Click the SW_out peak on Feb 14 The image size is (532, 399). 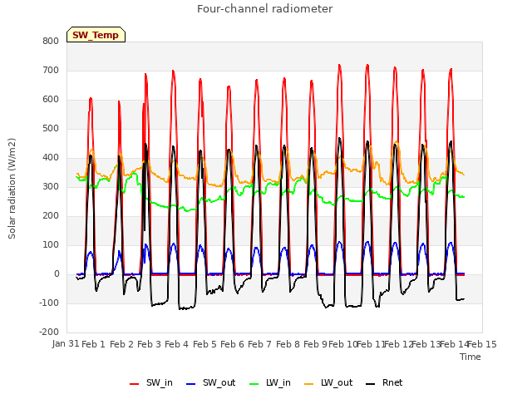coord(451,243)
